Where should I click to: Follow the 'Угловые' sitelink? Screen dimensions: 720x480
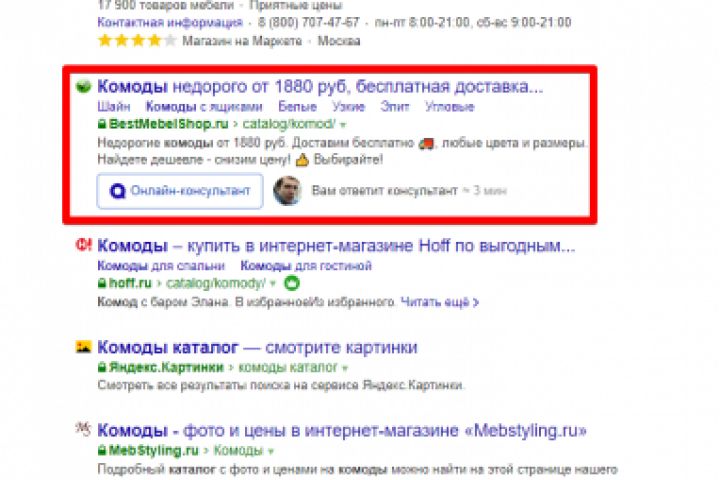point(449,107)
